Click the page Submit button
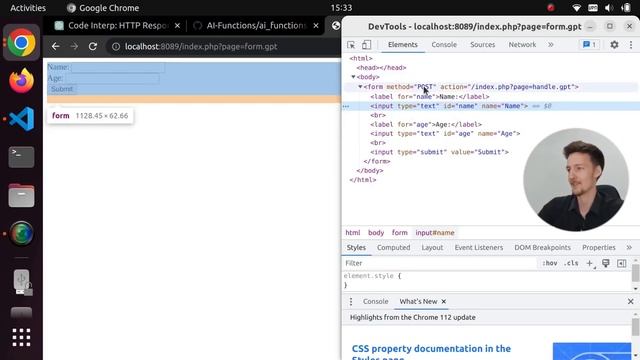The image size is (640, 360). [62, 89]
